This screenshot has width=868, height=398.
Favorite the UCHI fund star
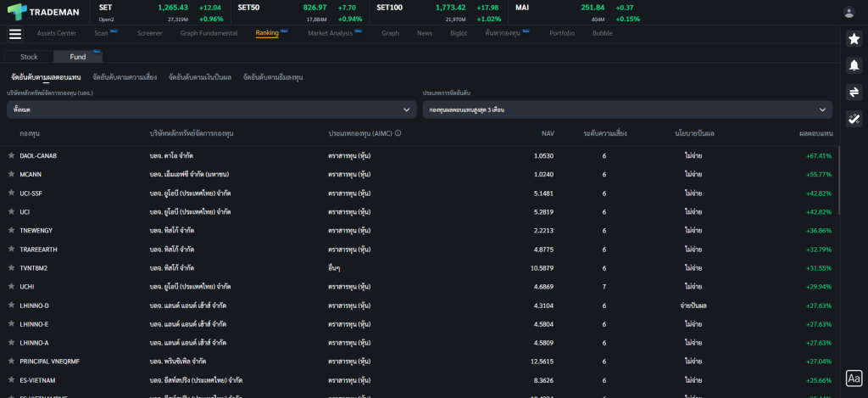(x=11, y=287)
